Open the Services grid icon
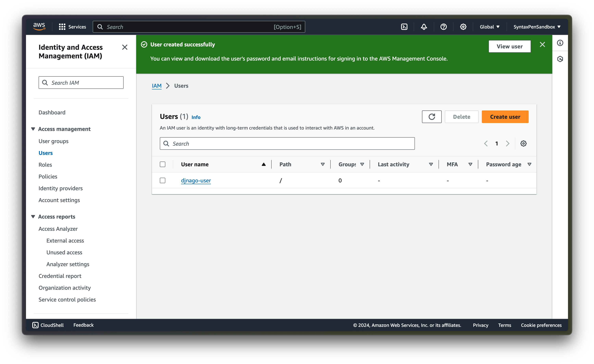The image size is (594, 364). click(x=62, y=27)
